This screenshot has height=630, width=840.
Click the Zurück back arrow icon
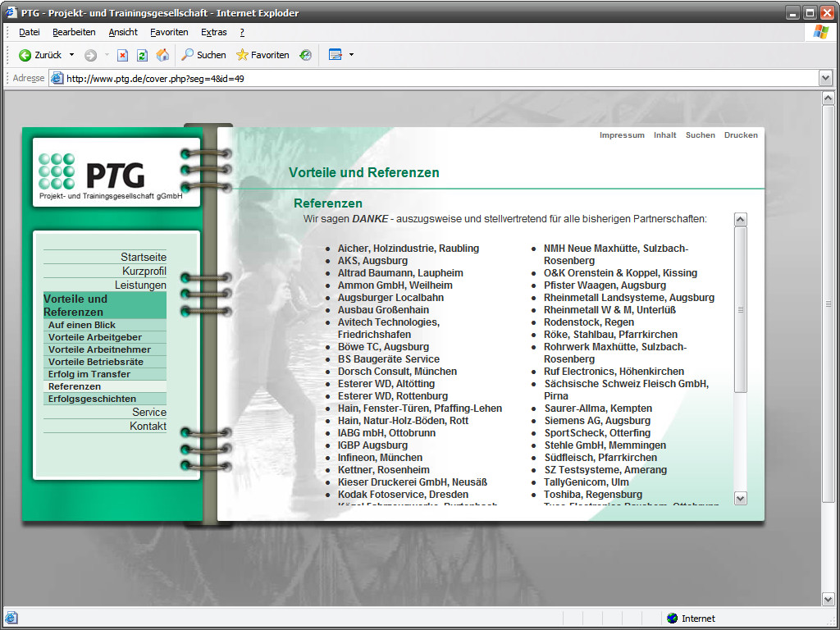[25, 55]
